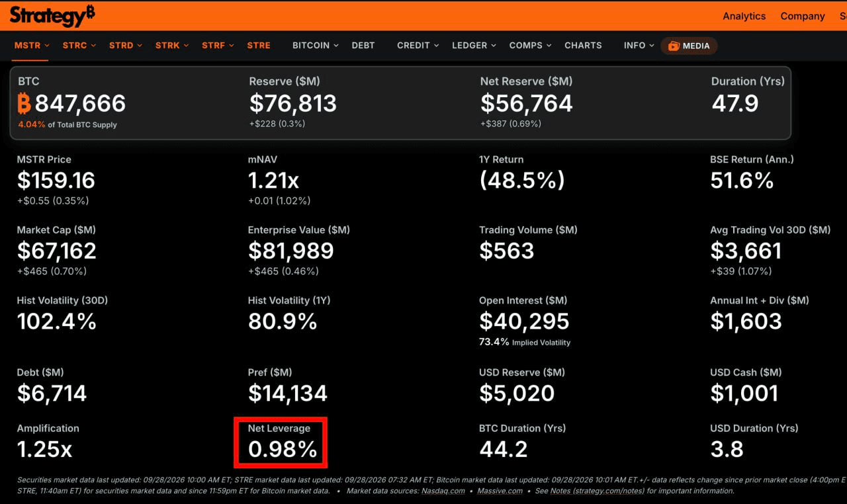This screenshot has width=847, height=504.
Task: Expand the STRF ticker dropdown
Action: point(218,46)
